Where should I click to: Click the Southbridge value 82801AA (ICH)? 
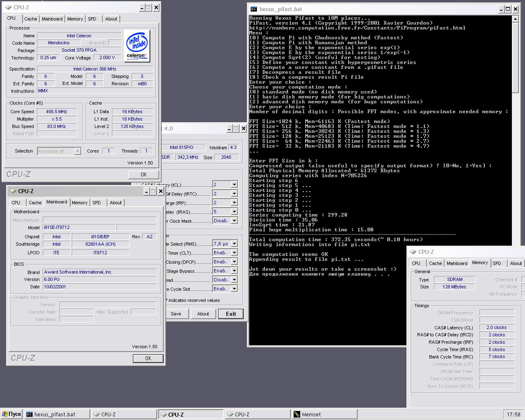tap(100, 244)
